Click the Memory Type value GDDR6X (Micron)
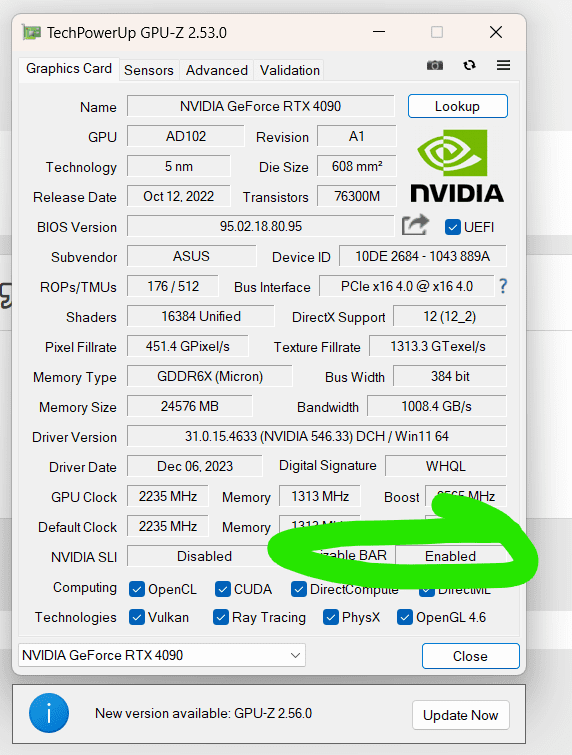 tap(209, 376)
